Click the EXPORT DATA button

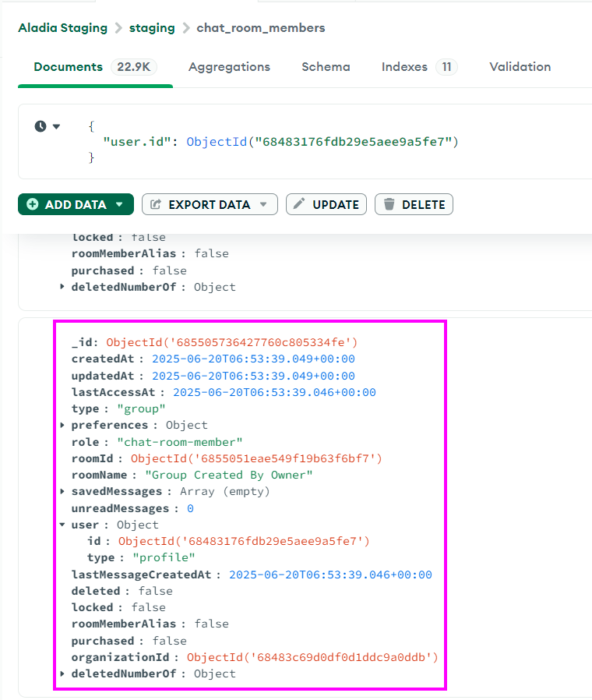point(210,204)
